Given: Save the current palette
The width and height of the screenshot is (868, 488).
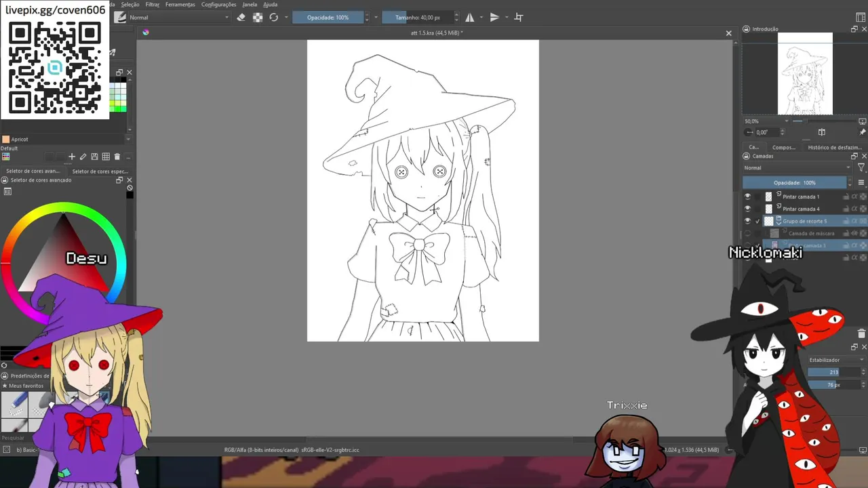Looking at the screenshot, I should (94, 157).
